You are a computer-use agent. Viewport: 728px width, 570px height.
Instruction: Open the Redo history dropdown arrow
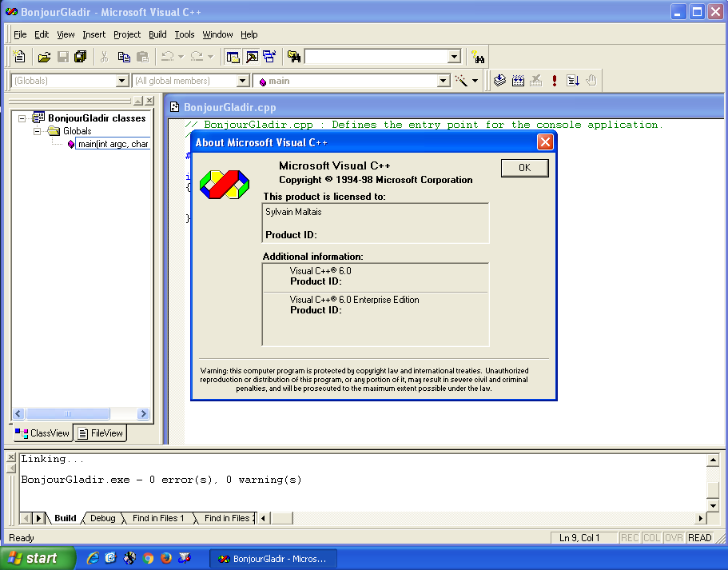[210, 57]
